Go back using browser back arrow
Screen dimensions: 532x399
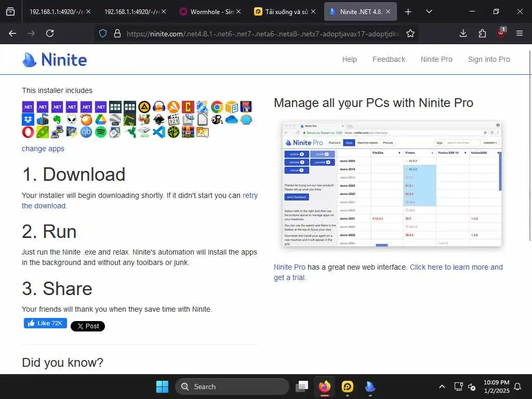pos(12,33)
